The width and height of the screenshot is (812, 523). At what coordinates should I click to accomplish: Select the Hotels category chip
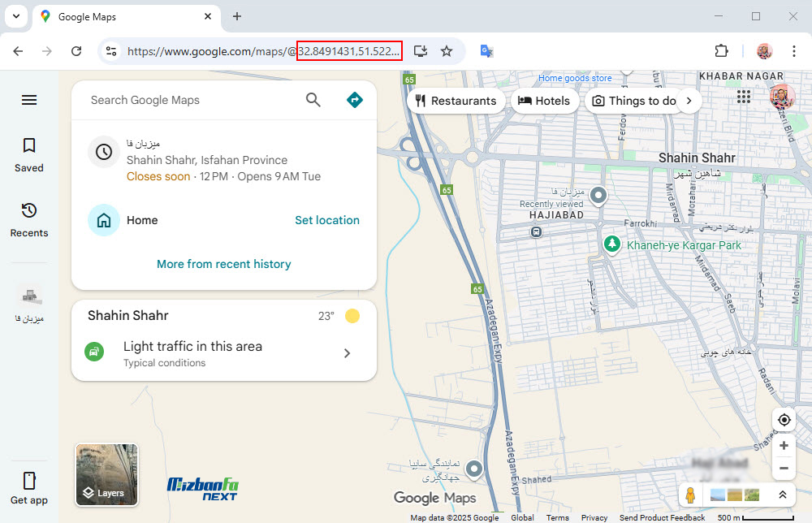coord(544,101)
